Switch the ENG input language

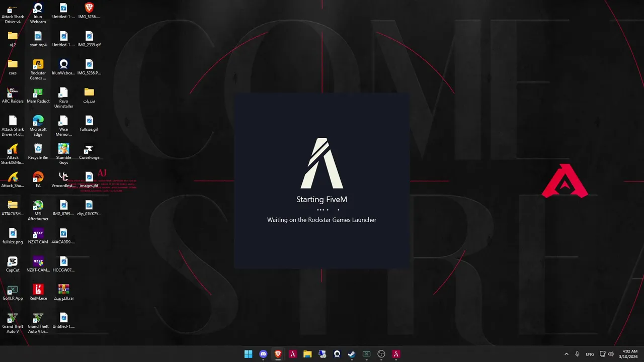(x=590, y=354)
